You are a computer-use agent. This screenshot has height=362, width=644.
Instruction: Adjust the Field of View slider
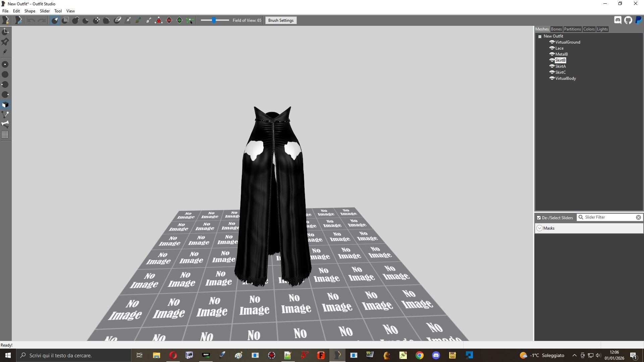215,20
